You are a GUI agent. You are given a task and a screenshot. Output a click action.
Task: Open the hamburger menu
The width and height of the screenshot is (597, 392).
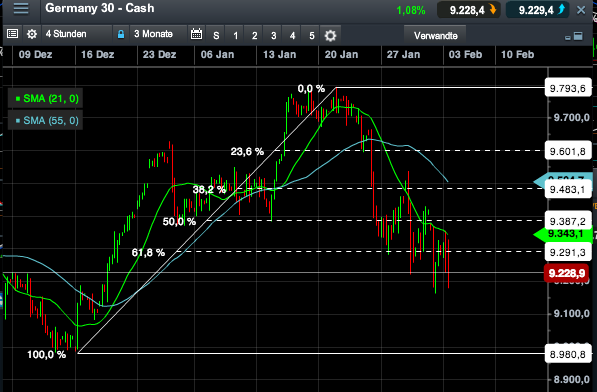point(21,9)
